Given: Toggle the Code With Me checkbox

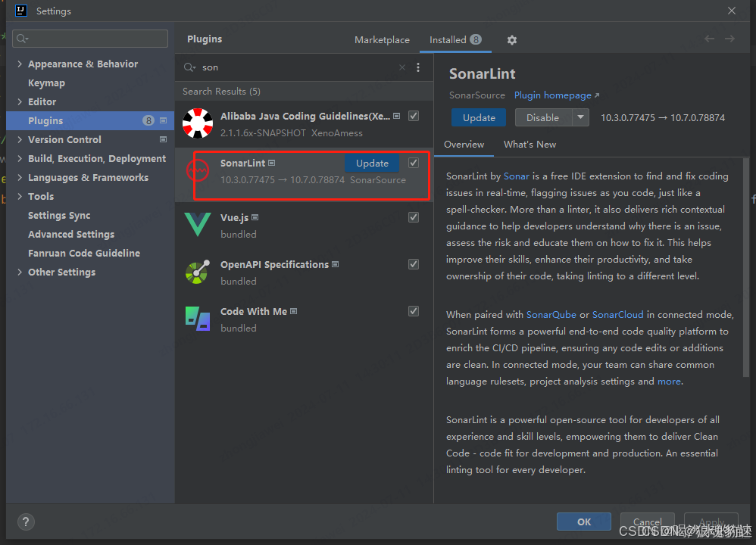Looking at the screenshot, I should point(413,311).
